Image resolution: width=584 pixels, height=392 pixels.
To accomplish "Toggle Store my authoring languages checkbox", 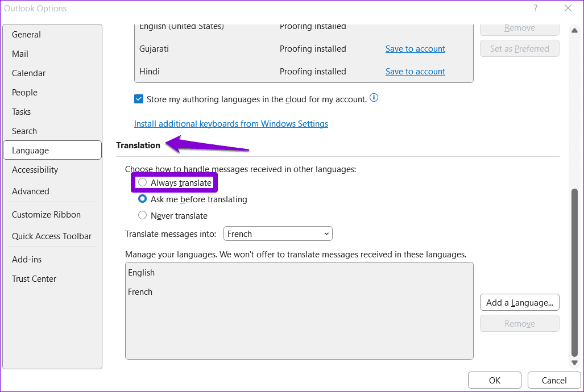I will pyautogui.click(x=139, y=99).
